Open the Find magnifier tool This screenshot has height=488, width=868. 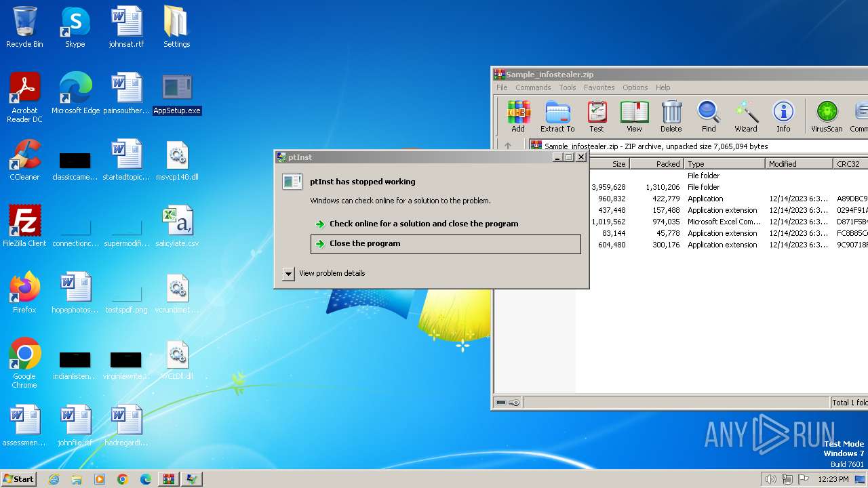tap(709, 116)
